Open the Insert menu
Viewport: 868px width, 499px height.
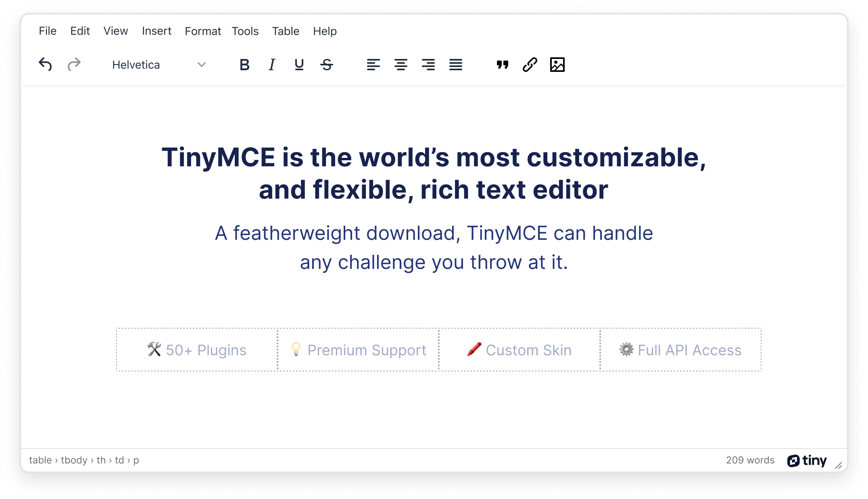pos(156,31)
